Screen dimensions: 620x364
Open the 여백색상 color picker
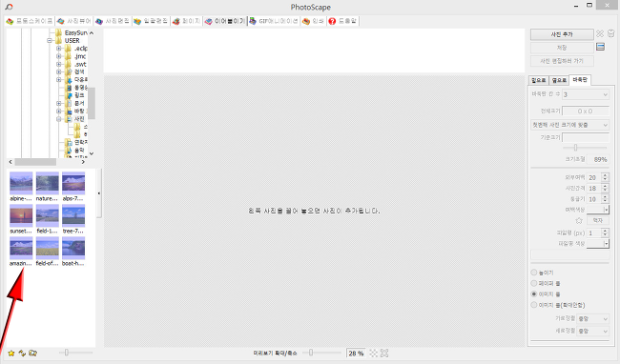(x=597, y=210)
